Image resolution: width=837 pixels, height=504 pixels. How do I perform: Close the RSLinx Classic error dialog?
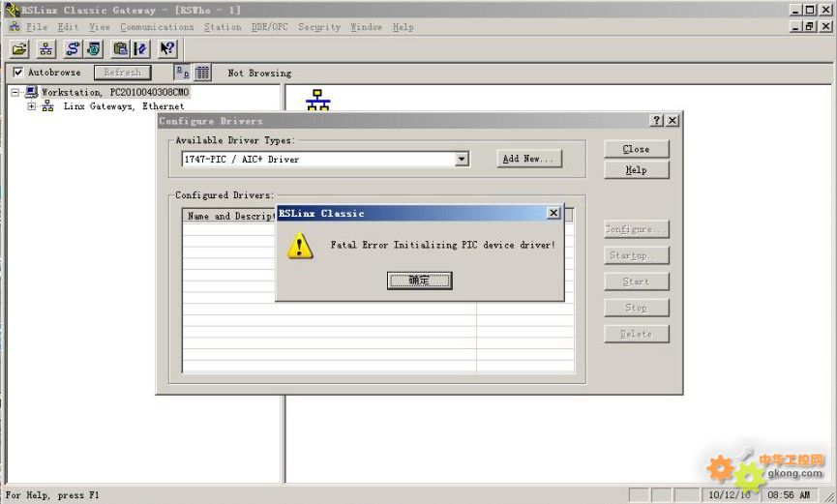[x=553, y=213]
